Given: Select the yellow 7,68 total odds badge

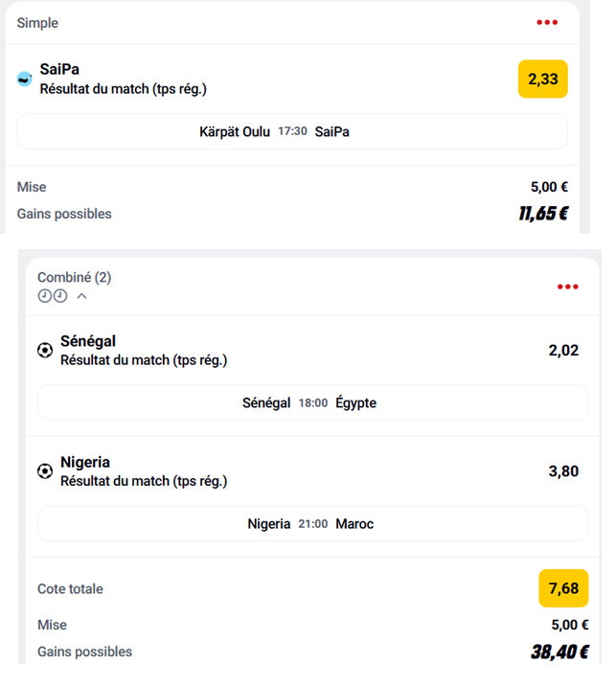Looking at the screenshot, I should (563, 588).
